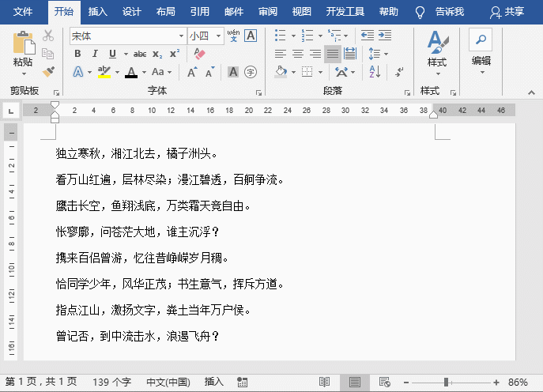The height and width of the screenshot is (392, 543).
Task: Click the 139 个字 word count indicator
Action: 111,382
